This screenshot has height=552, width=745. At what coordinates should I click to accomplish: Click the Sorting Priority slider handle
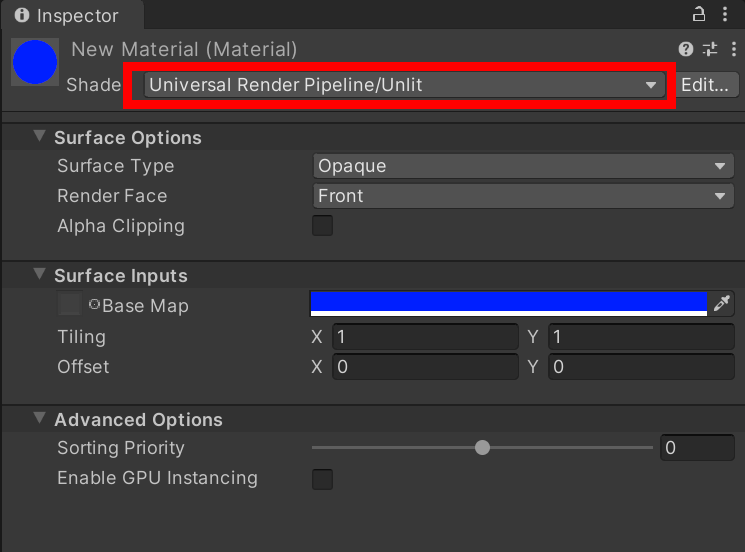pyautogui.click(x=482, y=447)
